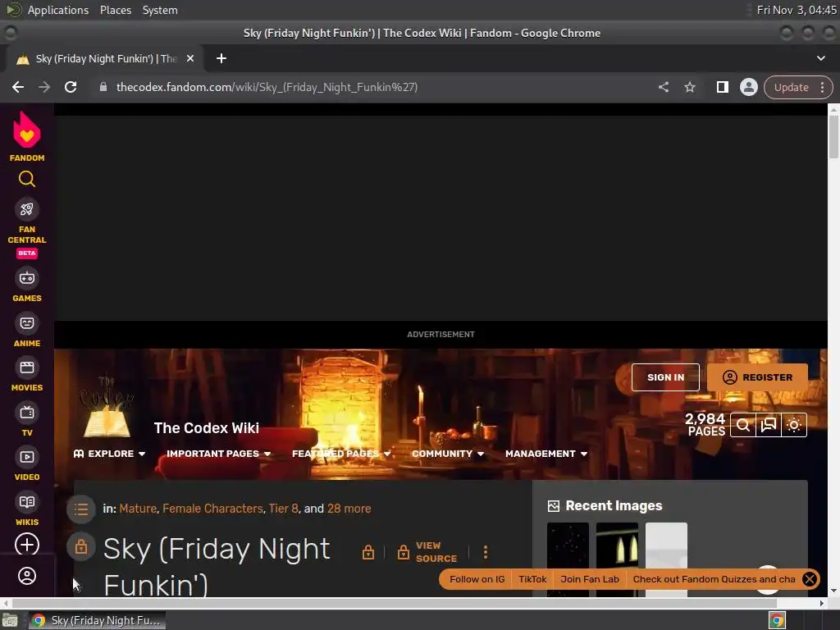
Task: Click the round page-protection lock icon left of the title
Action: 81,547
